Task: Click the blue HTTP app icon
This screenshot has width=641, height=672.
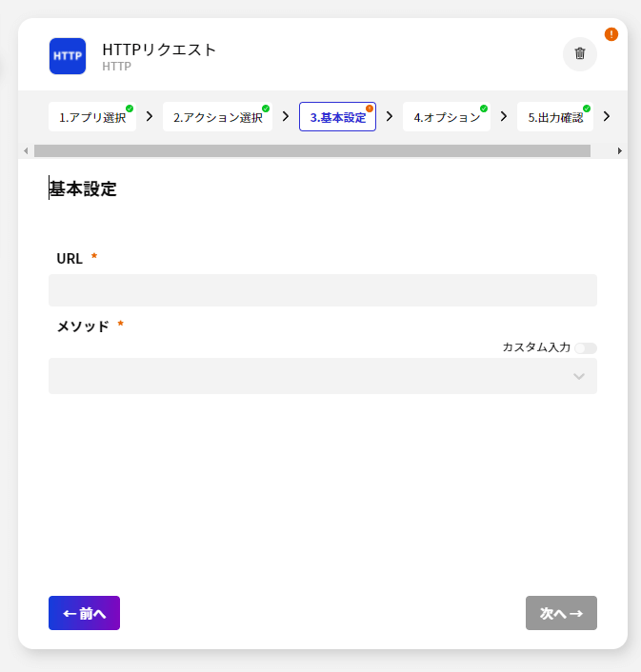Action: pos(68,56)
